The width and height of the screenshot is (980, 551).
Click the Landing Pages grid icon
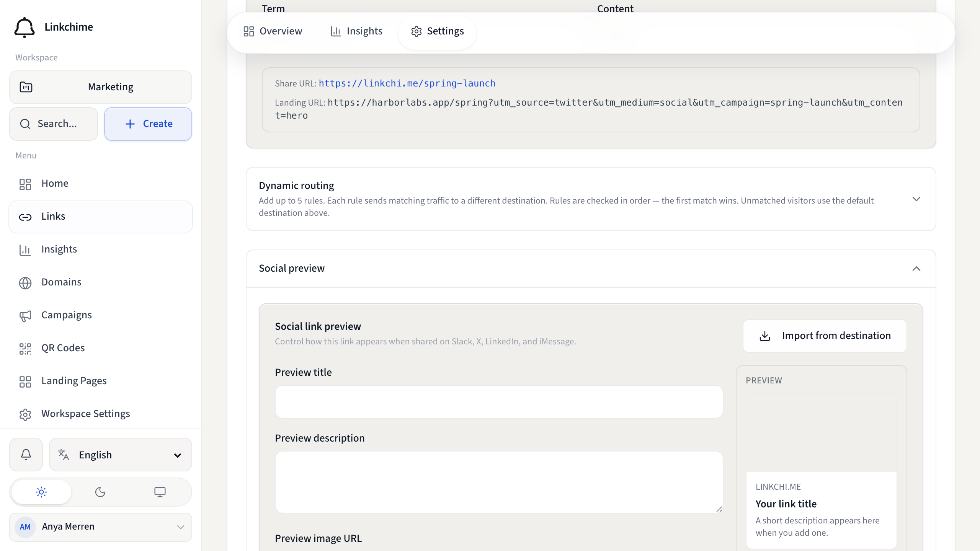pyautogui.click(x=25, y=382)
